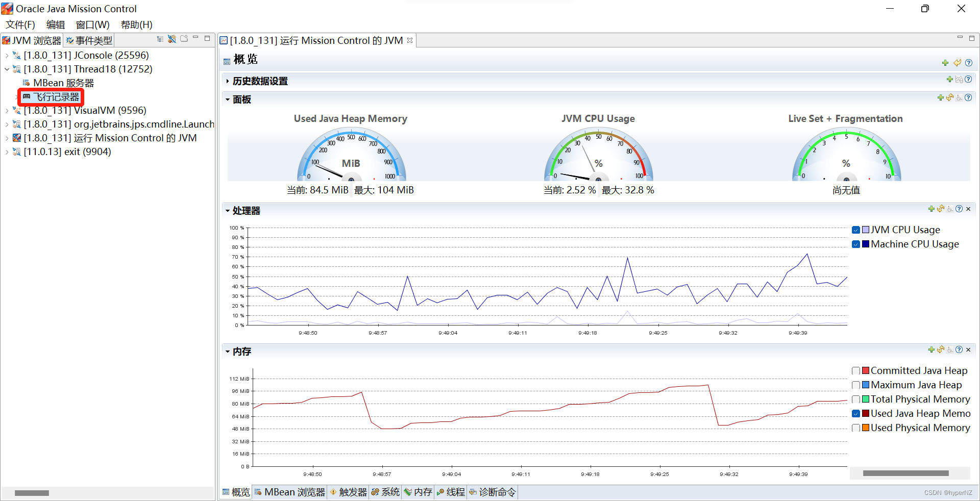Click tree layout icon in JVM browser toolbar

[160, 39]
